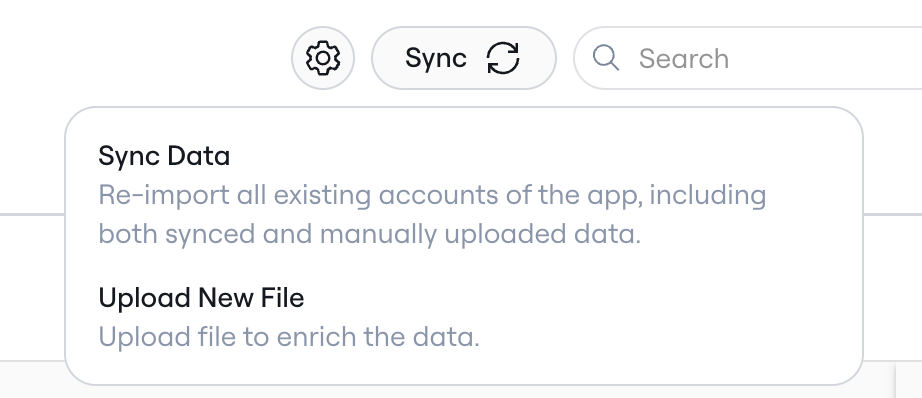Click the refresh arrows inside Sync button
This screenshot has width=922, height=398.
point(503,58)
